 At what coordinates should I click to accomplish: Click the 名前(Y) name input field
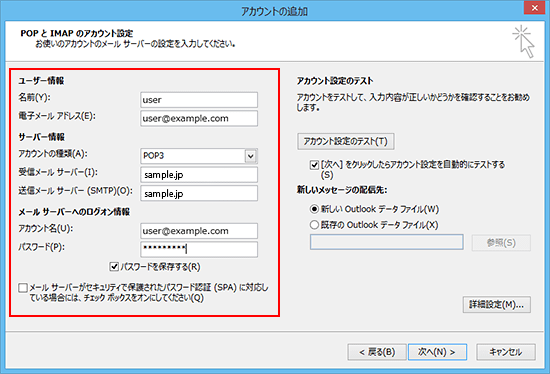point(199,100)
